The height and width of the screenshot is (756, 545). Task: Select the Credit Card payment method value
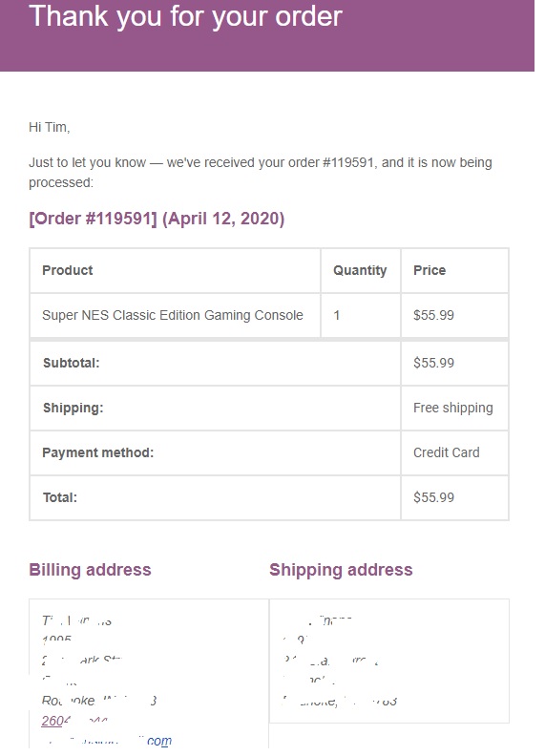point(446,452)
